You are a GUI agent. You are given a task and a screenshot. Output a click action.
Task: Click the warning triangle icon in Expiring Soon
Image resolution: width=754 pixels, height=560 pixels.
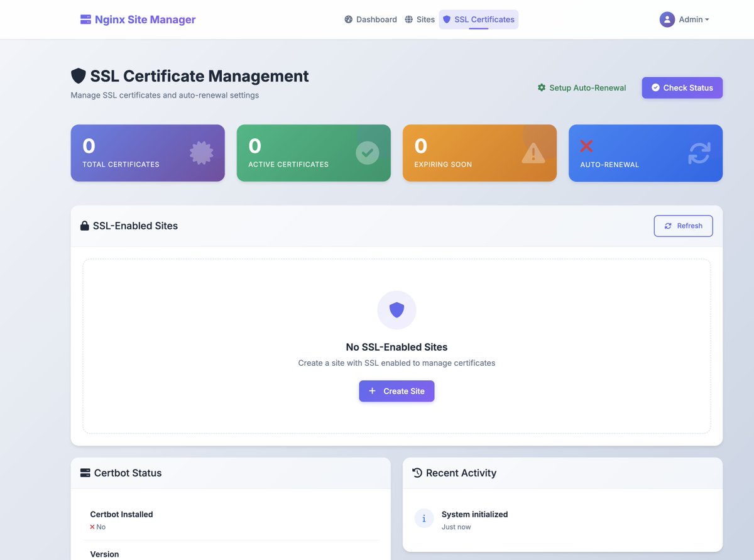click(x=533, y=153)
